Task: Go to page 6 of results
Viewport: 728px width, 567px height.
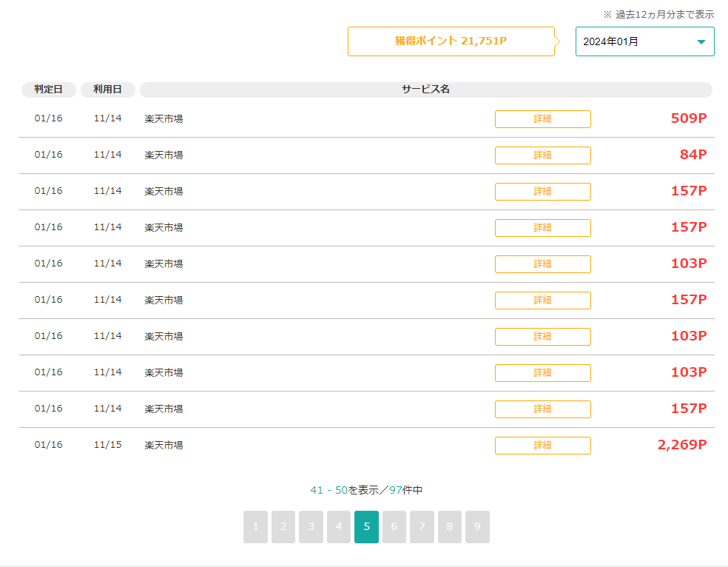Action: [394, 527]
